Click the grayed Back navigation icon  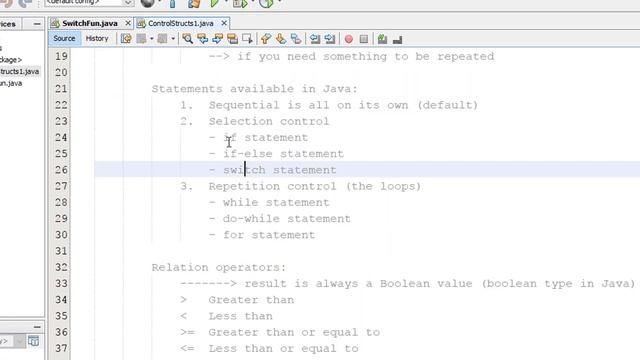[141, 39]
